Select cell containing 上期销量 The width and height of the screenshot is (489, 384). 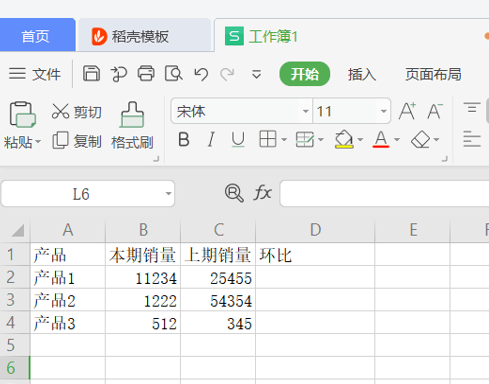218,255
